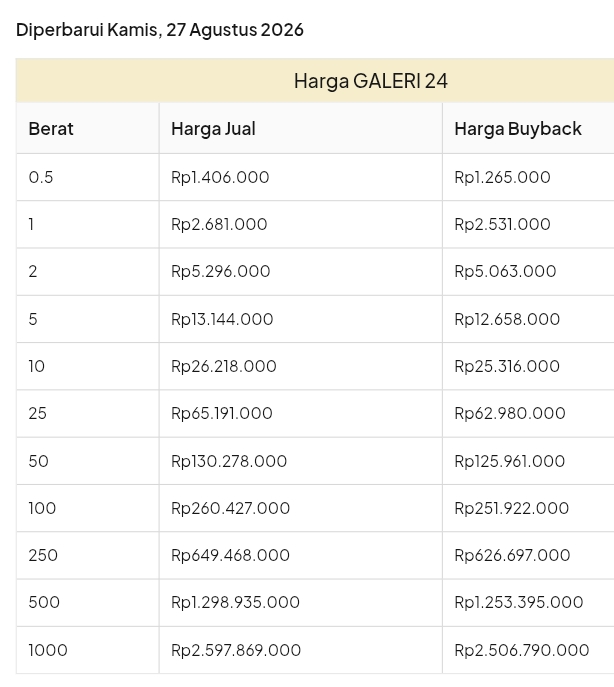The width and height of the screenshot is (614, 687).
Task: Click selling price Rp1.406.000
Action: click(x=220, y=177)
